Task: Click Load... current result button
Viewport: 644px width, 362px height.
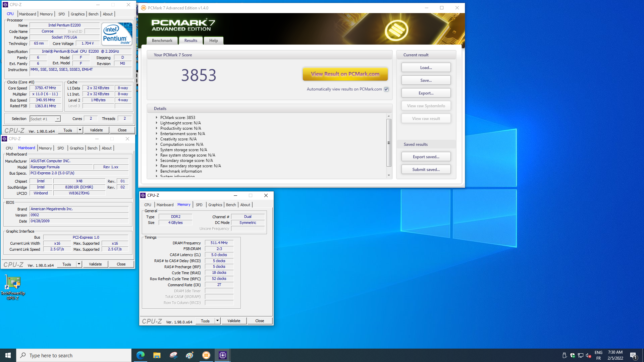Action: click(x=426, y=68)
